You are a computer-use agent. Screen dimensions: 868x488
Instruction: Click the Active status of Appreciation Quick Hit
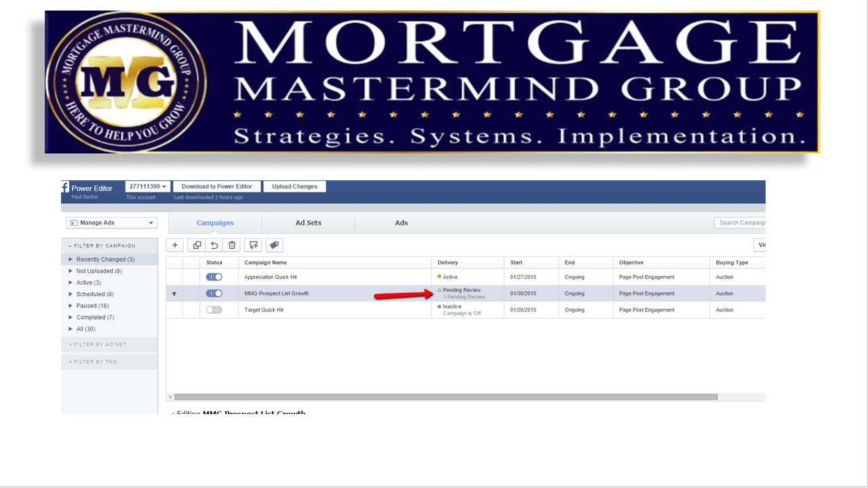tap(450, 277)
